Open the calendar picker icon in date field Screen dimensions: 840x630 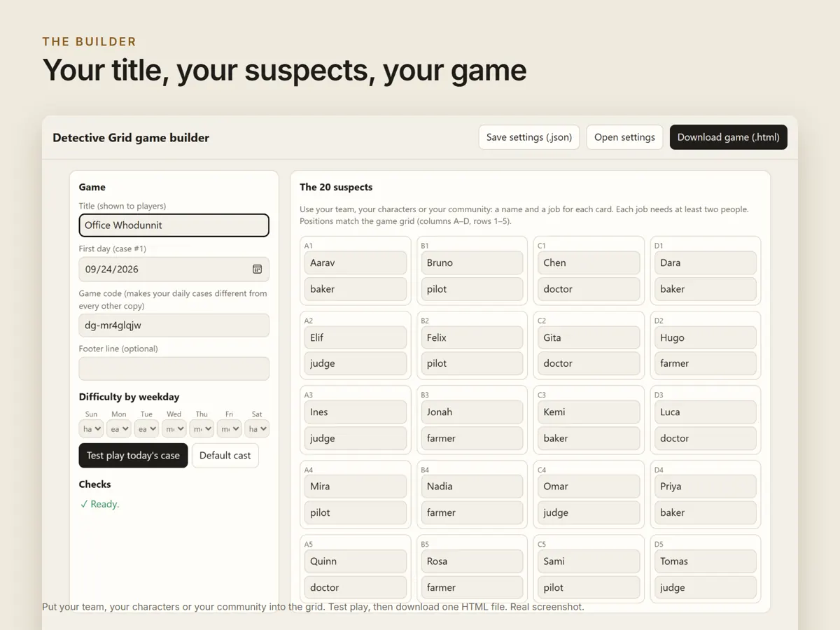point(257,269)
